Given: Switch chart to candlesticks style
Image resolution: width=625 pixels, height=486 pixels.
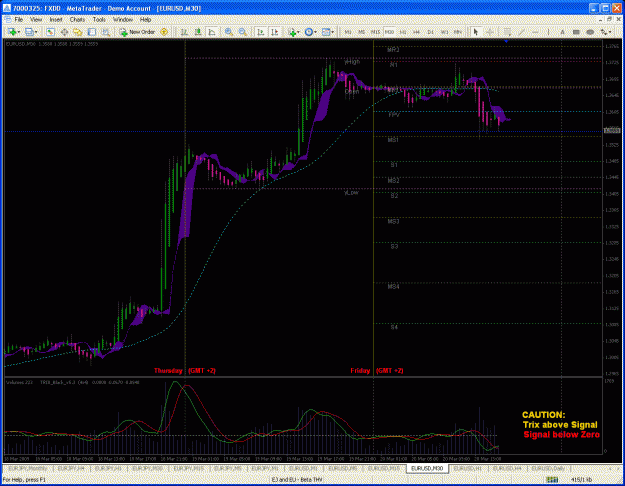Looking at the screenshot, I should coord(198,32).
